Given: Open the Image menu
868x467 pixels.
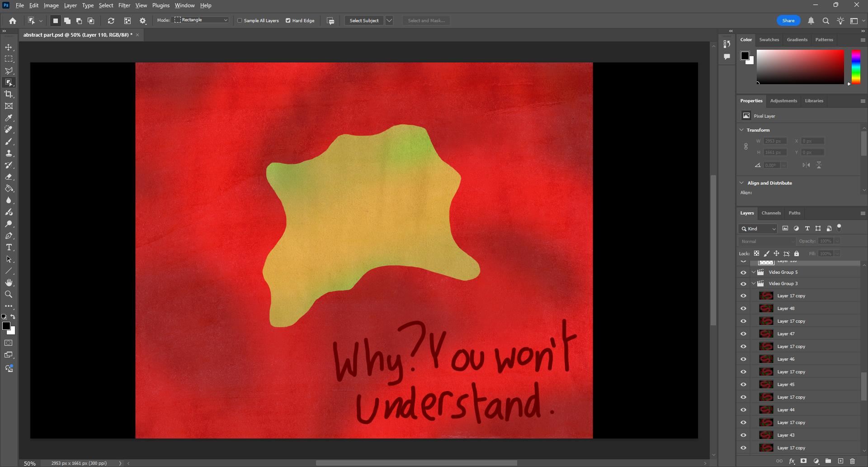Looking at the screenshot, I should pos(51,5).
